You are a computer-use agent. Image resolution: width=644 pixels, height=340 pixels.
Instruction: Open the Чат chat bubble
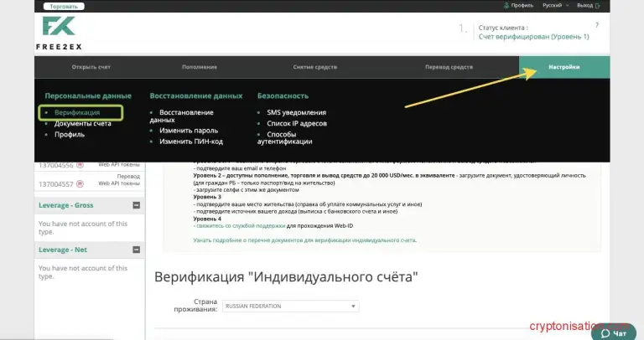pos(613,332)
